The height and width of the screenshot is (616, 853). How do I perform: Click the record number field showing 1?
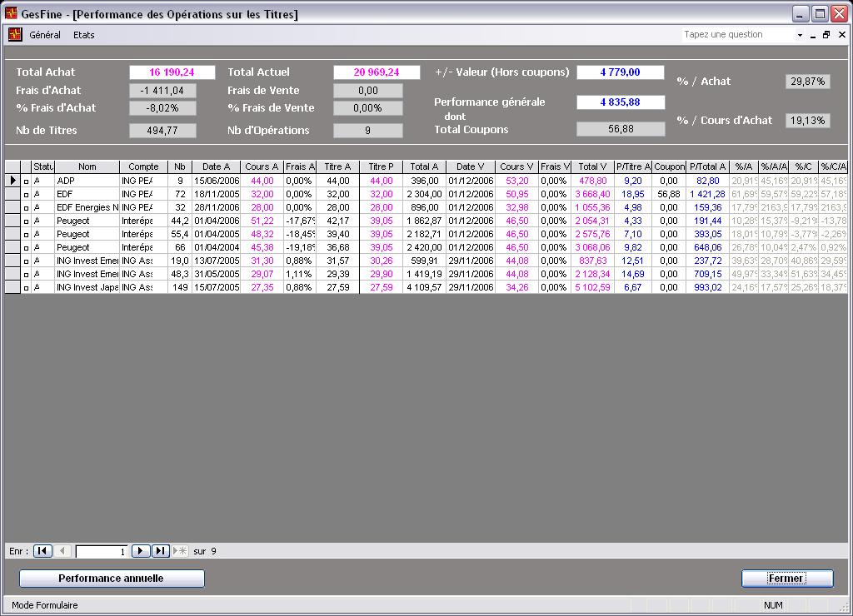[102, 551]
